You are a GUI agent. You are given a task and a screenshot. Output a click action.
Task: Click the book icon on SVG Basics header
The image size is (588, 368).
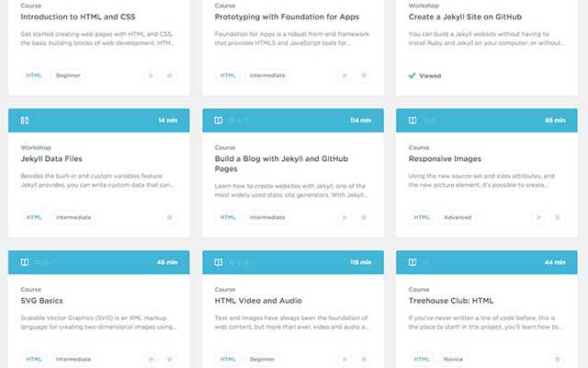[x=25, y=262]
